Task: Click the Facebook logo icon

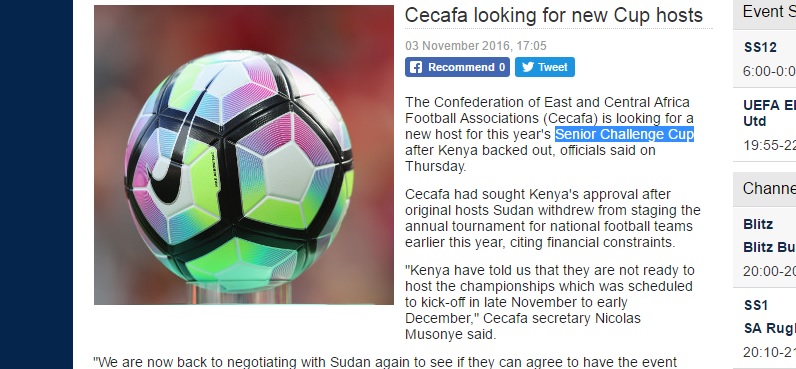Action: [x=416, y=67]
